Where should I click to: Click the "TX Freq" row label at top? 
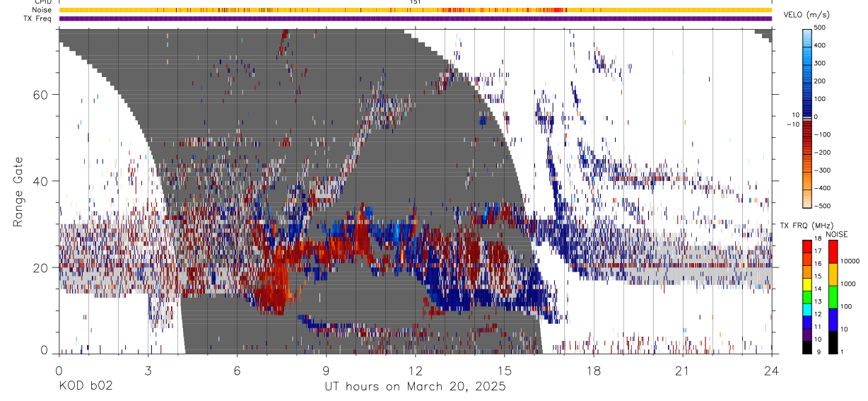pos(38,18)
